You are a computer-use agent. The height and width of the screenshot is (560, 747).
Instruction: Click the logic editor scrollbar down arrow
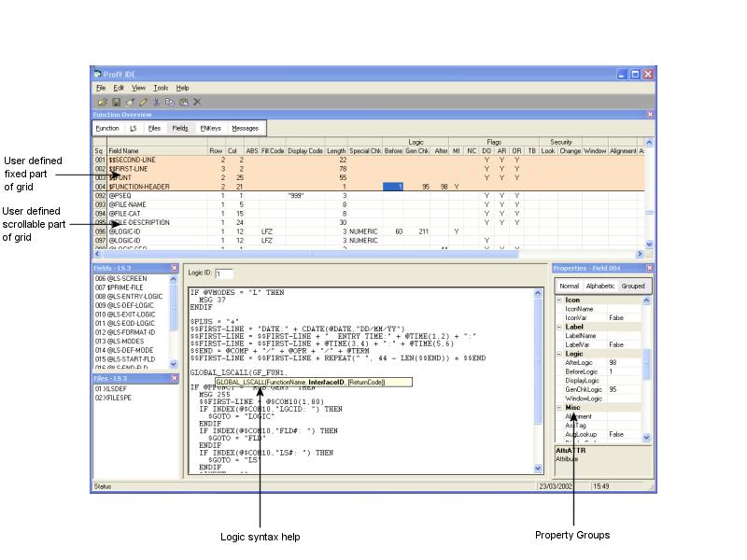[538, 469]
